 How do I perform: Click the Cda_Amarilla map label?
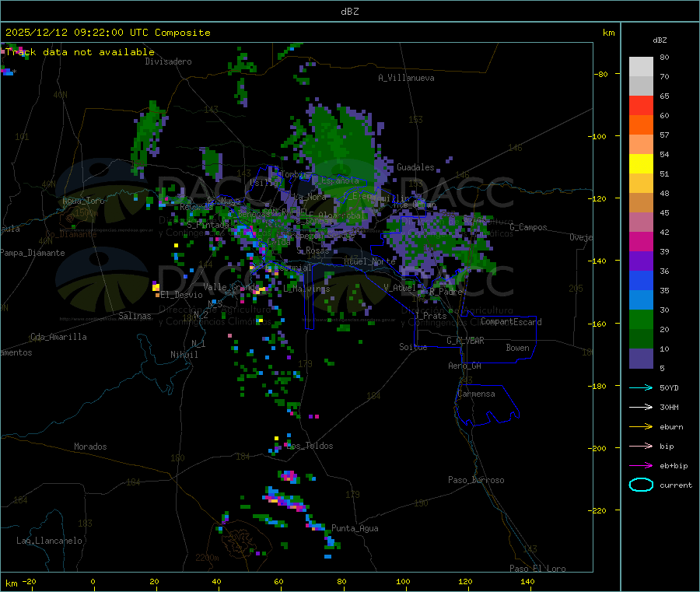(58, 337)
